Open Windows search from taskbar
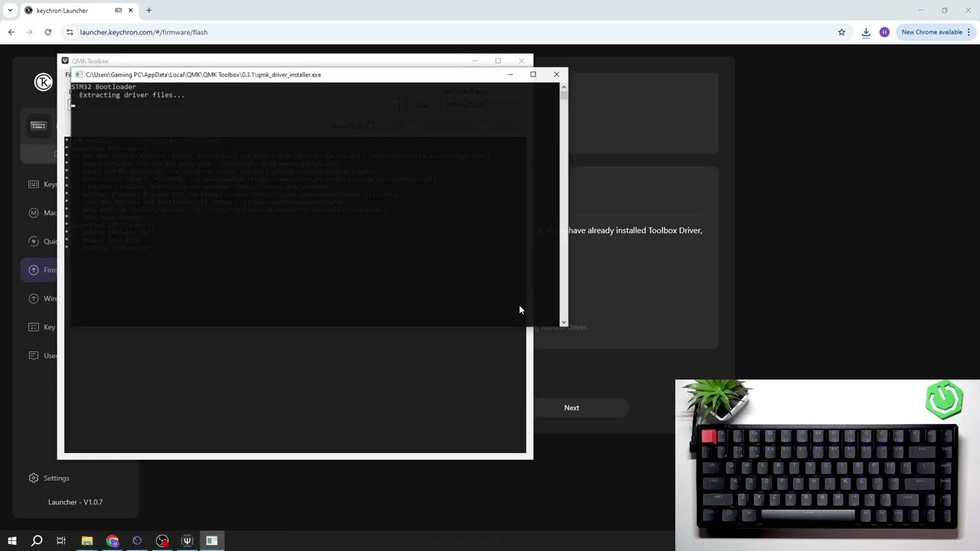The width and height of the screenshot is (980, 551). 36,540
